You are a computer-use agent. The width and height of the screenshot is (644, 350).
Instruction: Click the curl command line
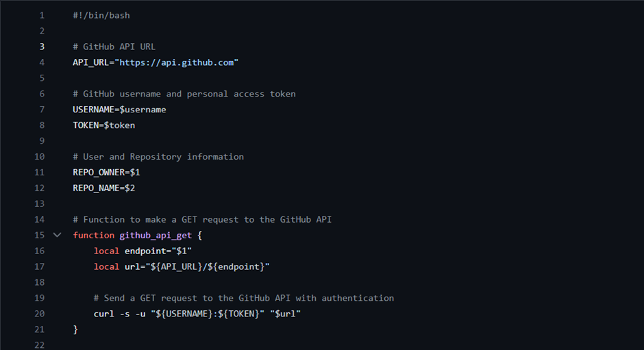tap(197, 314)
